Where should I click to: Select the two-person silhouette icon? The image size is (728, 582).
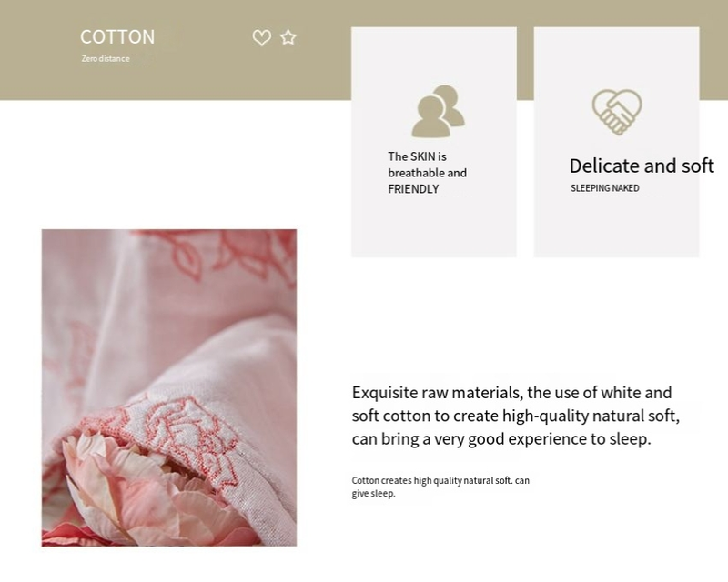(438, 111)
